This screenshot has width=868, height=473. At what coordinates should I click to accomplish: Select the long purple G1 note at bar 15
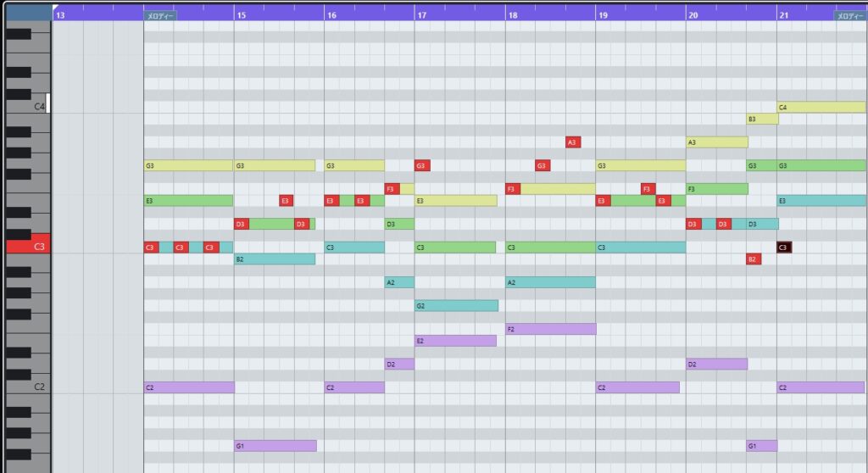click(275, 446)
